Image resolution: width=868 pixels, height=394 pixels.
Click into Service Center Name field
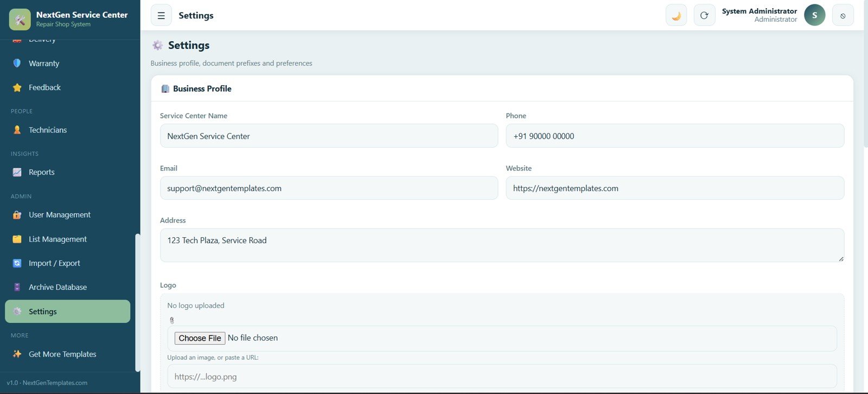(x=329, y=136)
